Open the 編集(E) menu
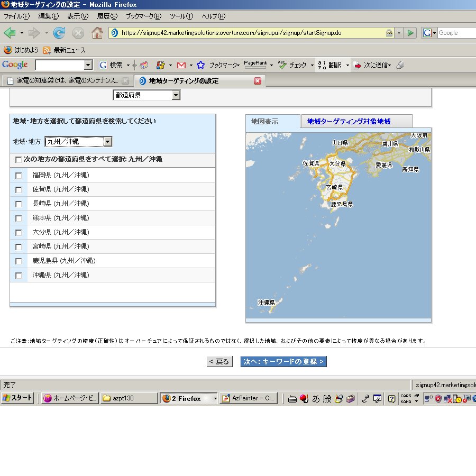Viewport: 476px width, 476px height. point(48,16)
